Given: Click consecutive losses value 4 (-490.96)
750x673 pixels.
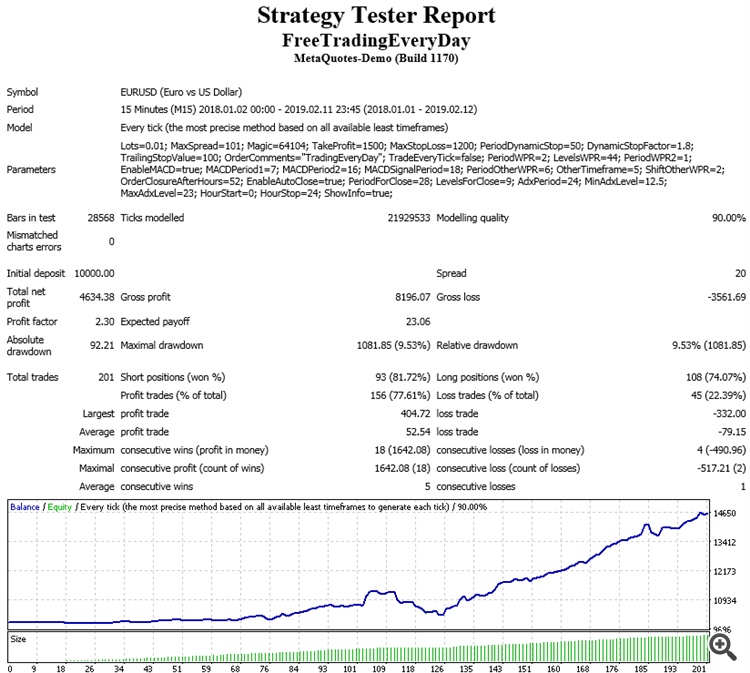Looking at the screenshot, I should pyautogui.click(x=722, y=450).
